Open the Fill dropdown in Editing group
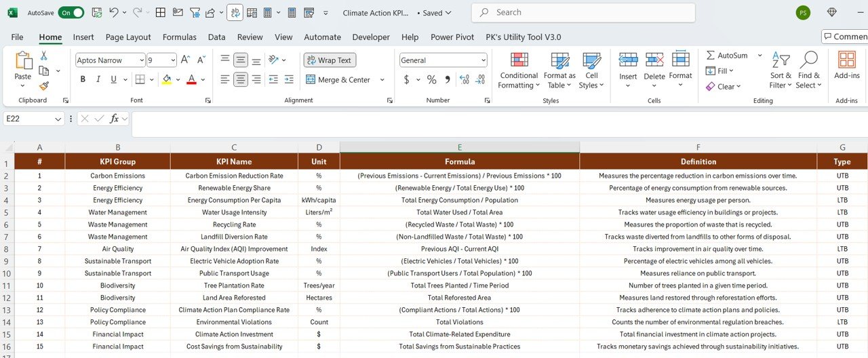868x358 pixels. (x=720, y=71)
